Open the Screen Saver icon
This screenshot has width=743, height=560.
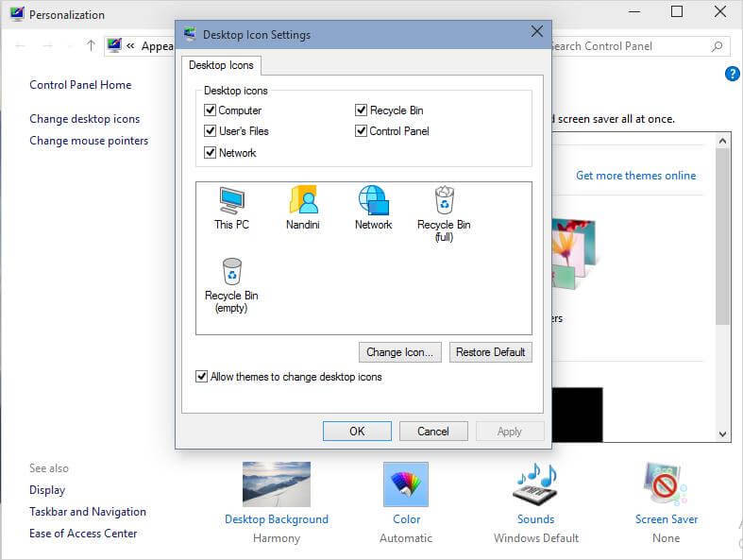(x=666, y=484)
